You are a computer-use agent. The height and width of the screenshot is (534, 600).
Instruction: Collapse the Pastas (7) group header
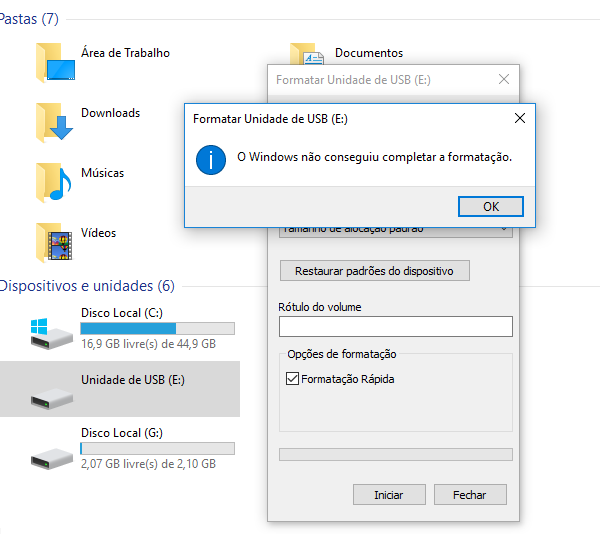(x=29, y=19)
